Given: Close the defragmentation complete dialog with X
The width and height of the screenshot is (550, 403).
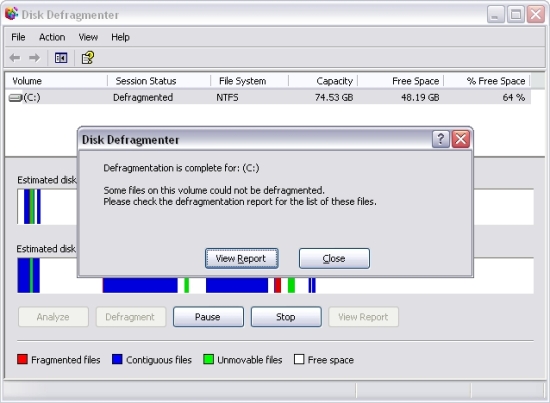Looking at the screenshot, I should pos(461,139).
